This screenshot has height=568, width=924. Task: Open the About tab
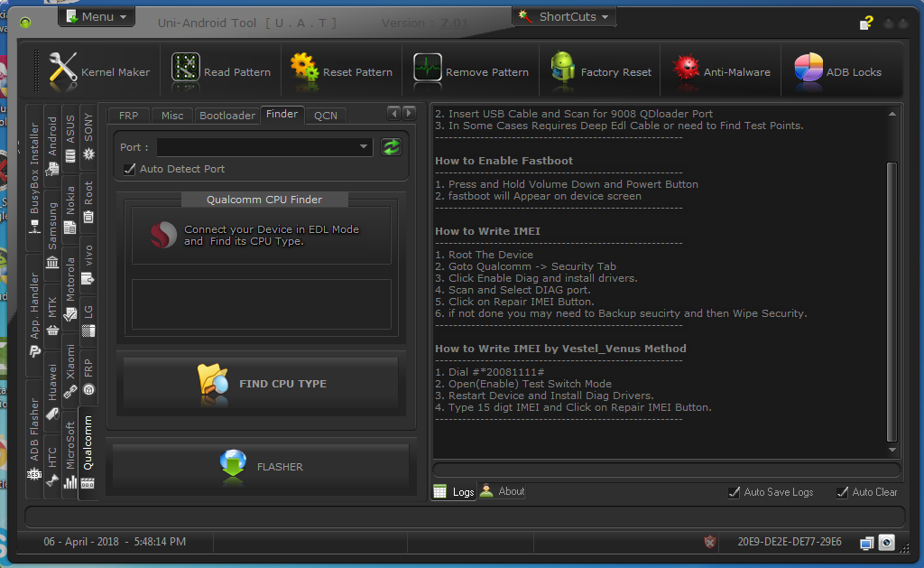(502, 490)
